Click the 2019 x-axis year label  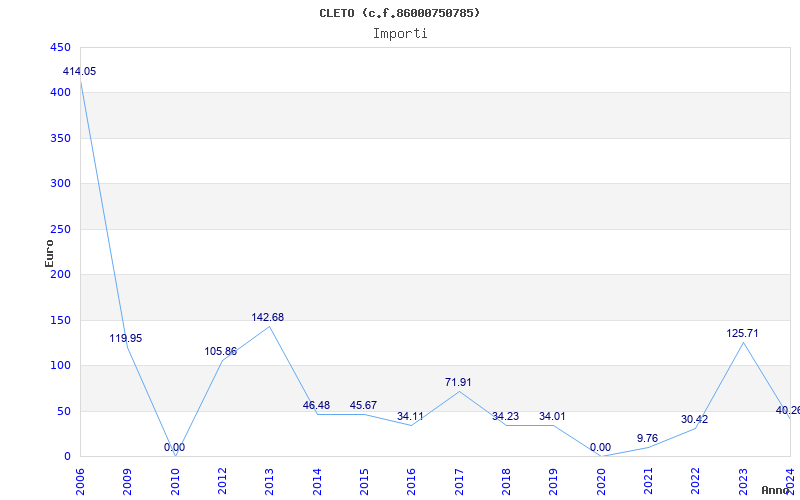tap(554, 482)
